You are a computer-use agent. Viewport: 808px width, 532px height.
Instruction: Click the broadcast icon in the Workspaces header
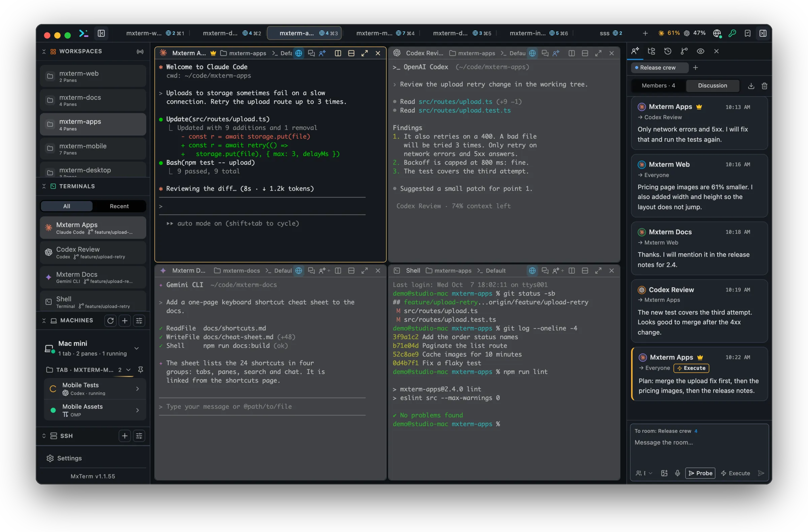140,52
